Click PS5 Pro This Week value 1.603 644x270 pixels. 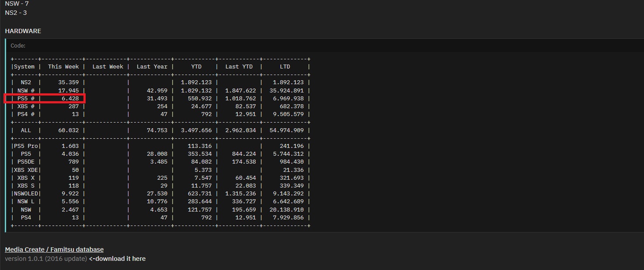click(70, 146)
